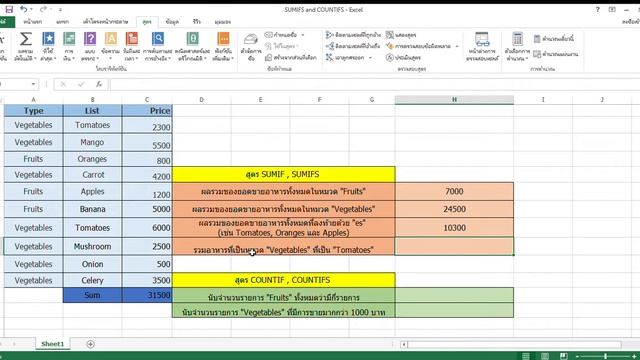The image size is (640, 360).
Task: Click the formula bar Enter checkmark
Action: 81,84
